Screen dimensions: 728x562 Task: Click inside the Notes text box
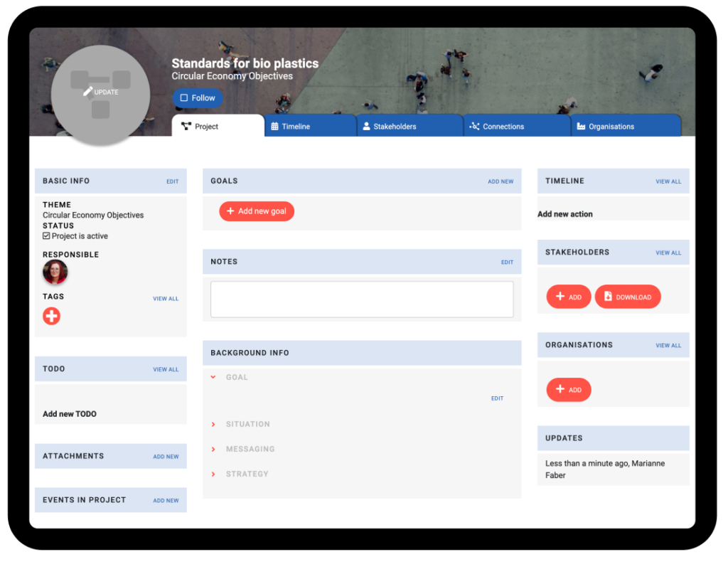coord(362,299)
